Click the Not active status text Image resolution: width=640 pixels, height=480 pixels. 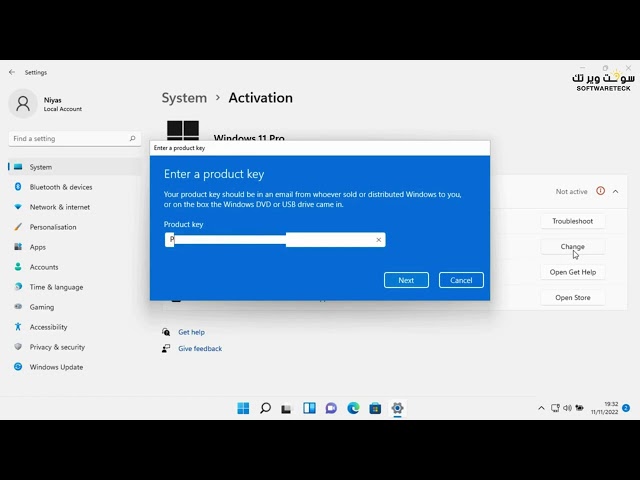(x=571, y=191)
